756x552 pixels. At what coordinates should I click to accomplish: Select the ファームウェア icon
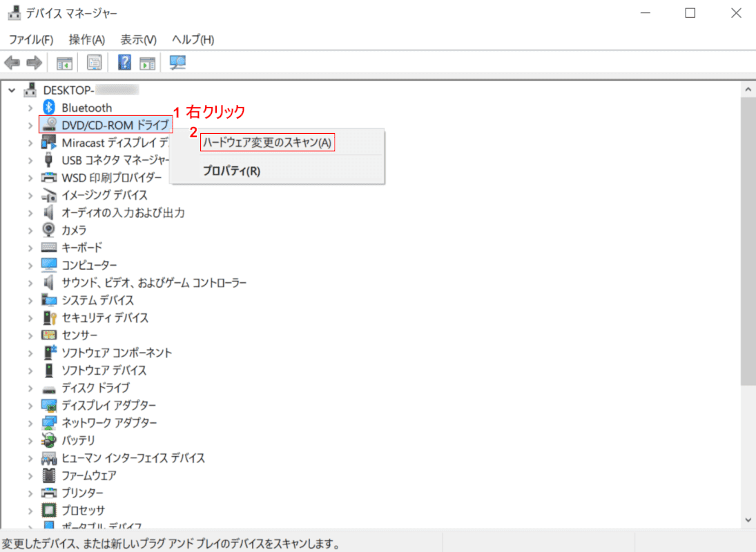(x=49, y=475)
